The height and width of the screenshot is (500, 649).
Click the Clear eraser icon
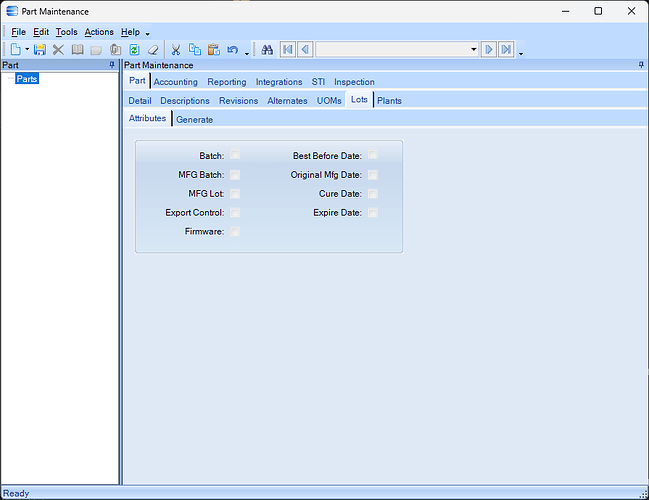click(153, 50)
